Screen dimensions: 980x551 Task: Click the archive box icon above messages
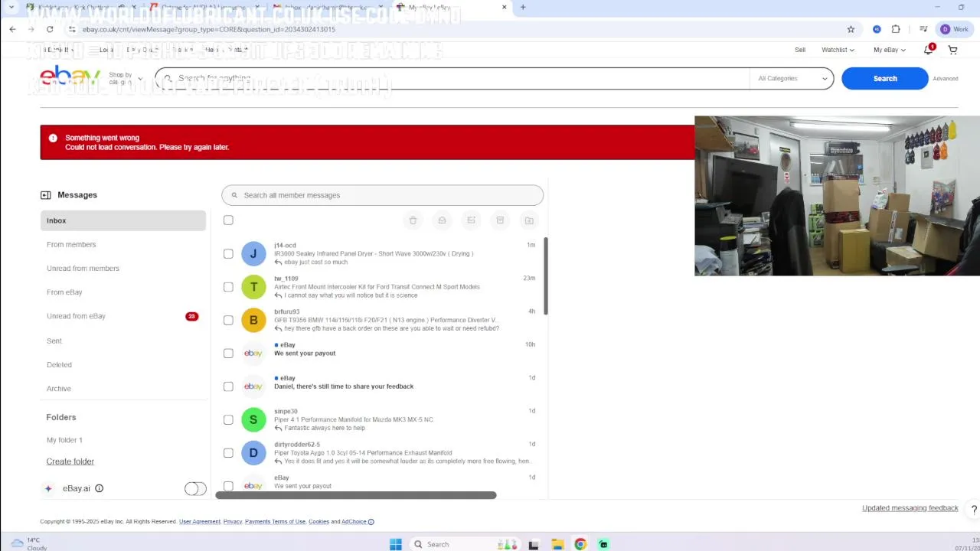(x=500, y=220)
